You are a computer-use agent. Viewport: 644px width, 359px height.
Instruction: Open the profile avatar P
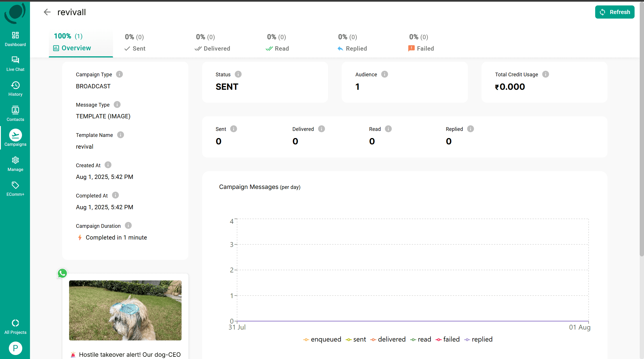pyautogui.click(x=15, y=348)
